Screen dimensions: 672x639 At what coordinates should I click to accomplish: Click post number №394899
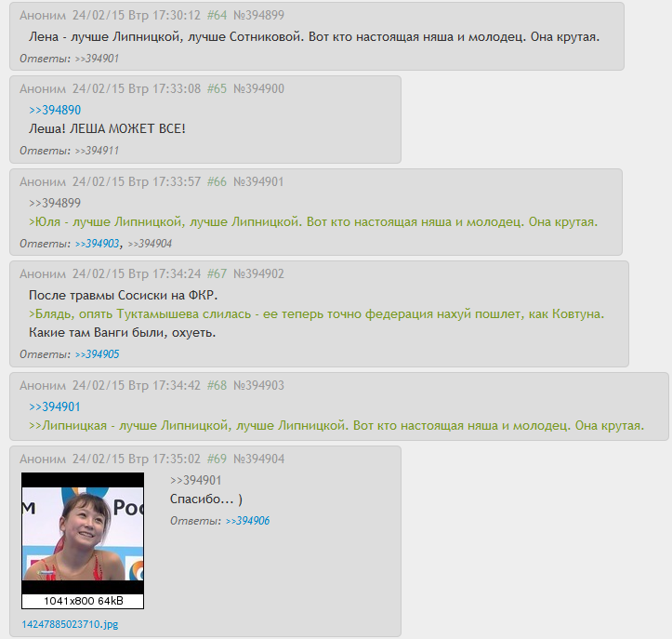coord(258,16)
